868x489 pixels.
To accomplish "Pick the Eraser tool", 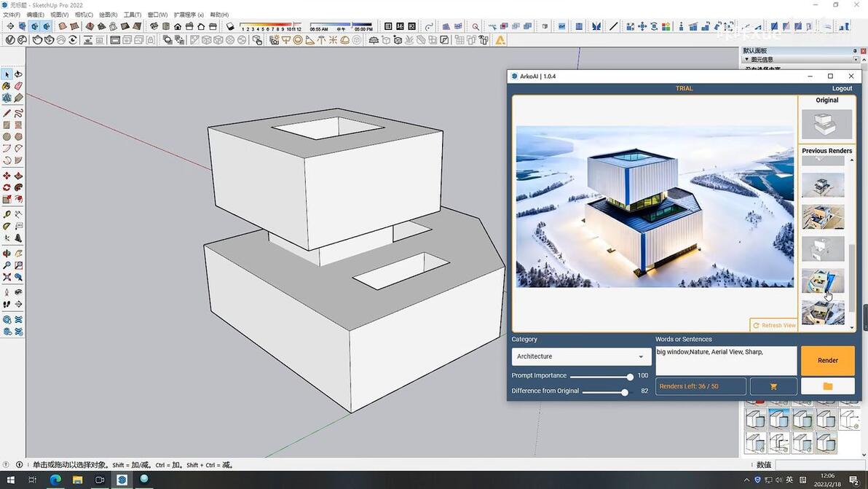I will click(x=18, y=86).
